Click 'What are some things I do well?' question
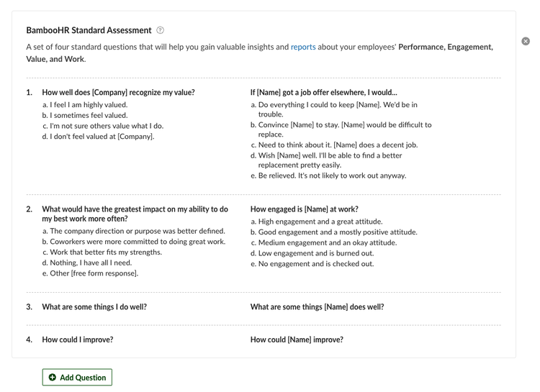 [x=94, y=307]
